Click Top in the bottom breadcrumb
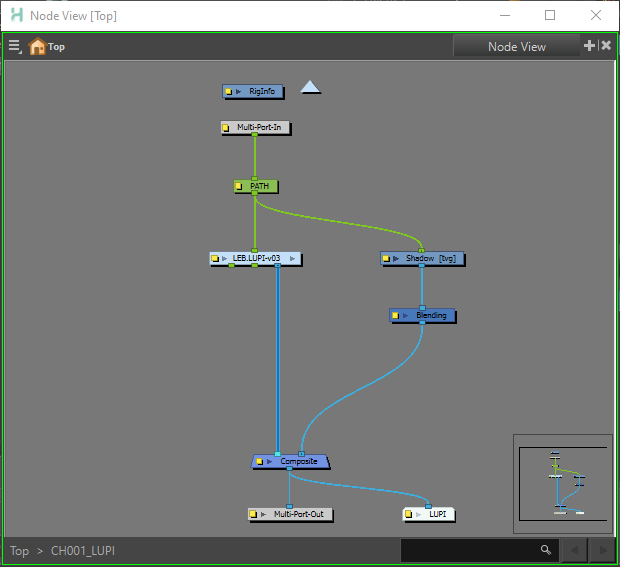Viewport: 620px width, 567px height. click(x=19, y=551)
